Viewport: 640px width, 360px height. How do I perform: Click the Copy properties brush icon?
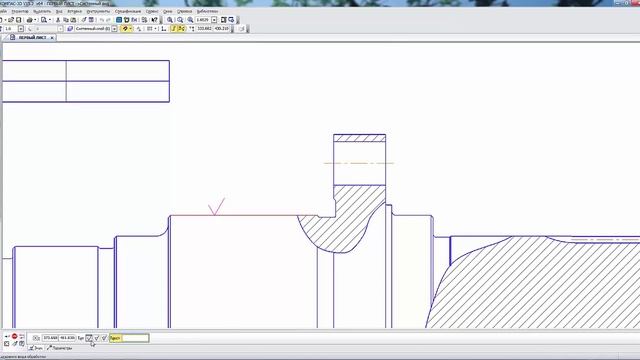pyautogui.click(x=84, y=20)
